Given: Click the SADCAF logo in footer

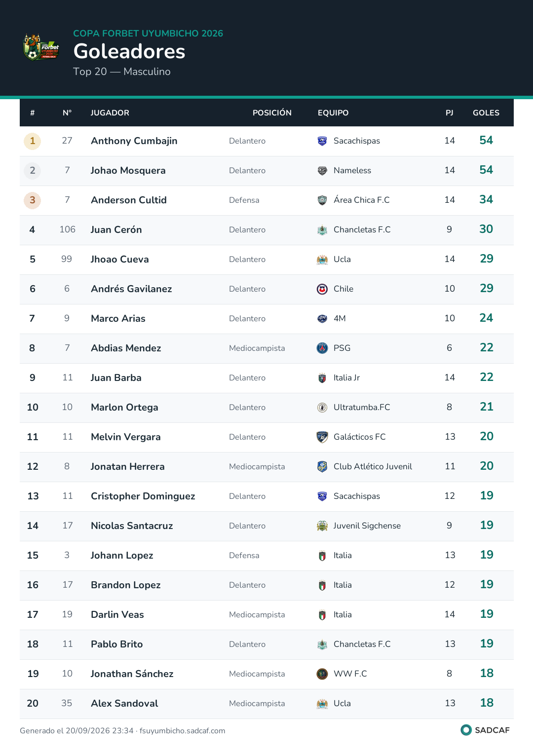Looking at the screenshot, I should [485, 730].
